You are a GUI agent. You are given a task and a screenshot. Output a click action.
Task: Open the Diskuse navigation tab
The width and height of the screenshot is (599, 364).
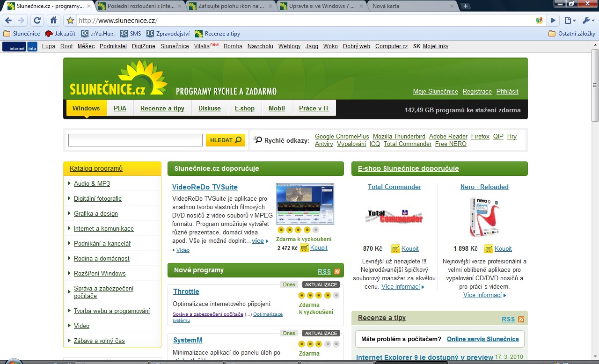point(210,108)
